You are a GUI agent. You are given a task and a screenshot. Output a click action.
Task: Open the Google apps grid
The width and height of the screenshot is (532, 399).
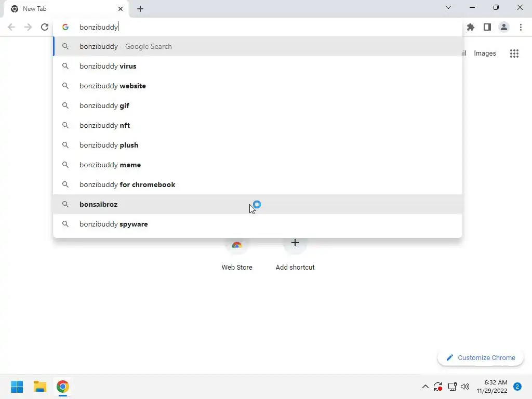[x=514, y=54]
